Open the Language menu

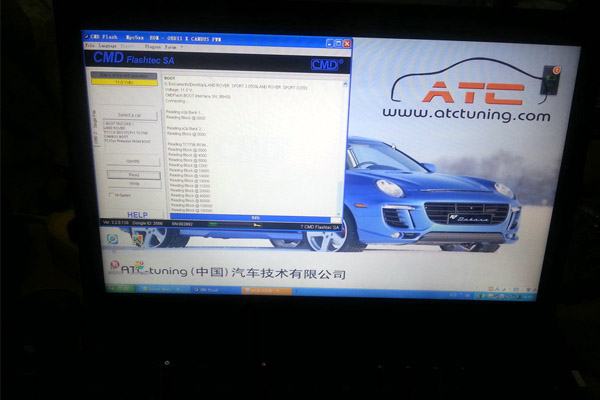pyautogui.click(x=108, y=46)
